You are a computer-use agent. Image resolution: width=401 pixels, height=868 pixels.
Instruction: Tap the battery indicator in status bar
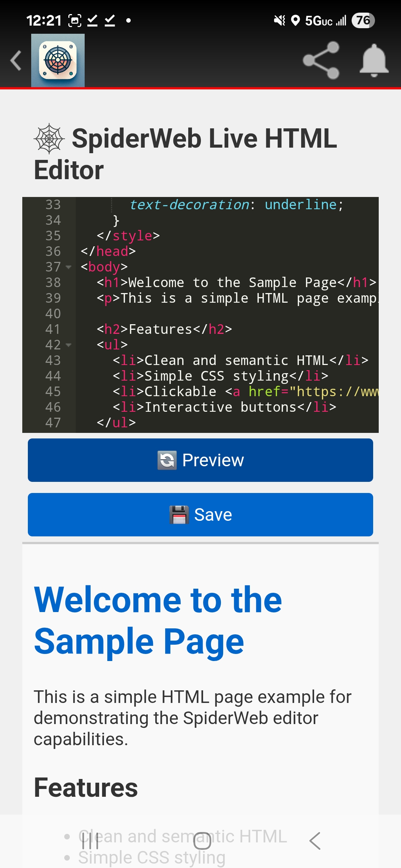point(363,20)
